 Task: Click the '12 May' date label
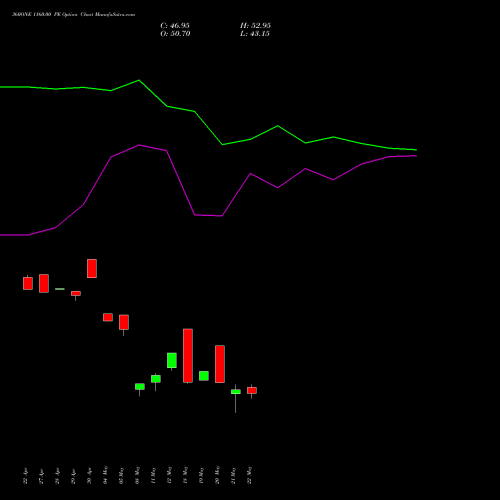pos(170,475)
